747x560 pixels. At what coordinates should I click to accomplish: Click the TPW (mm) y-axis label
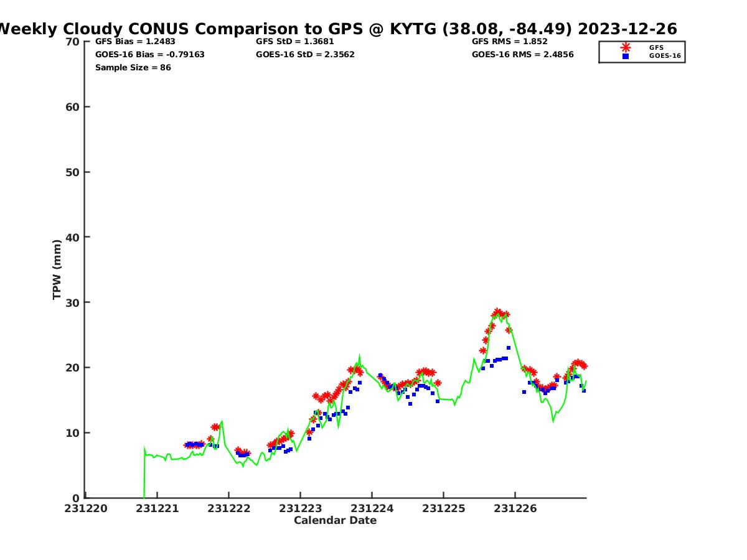point(57,269)
